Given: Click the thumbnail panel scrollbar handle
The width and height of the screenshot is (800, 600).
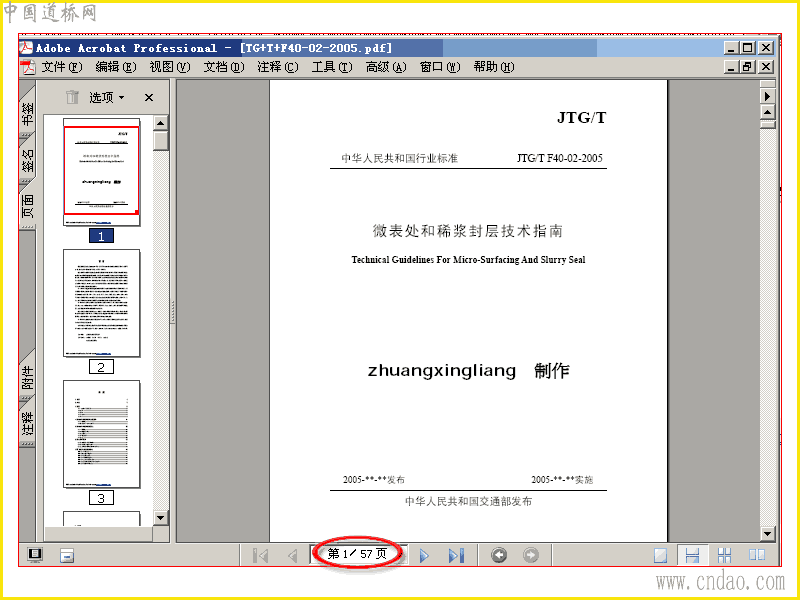Looking at the screenshot, I should [x=161, y=141].
